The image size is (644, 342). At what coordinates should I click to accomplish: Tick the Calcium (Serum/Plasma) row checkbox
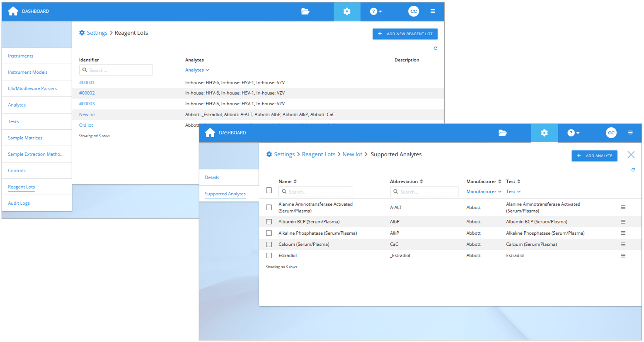tap(269, 245)
